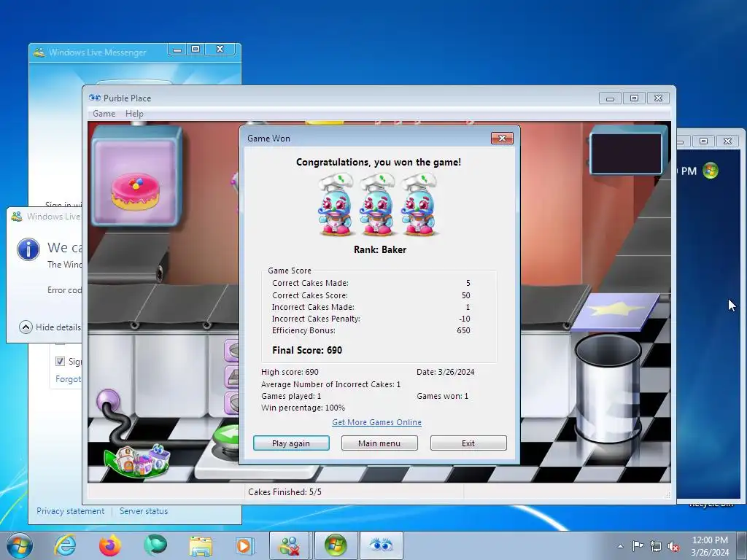Click the round cake pan shape button

pos(233,351)
